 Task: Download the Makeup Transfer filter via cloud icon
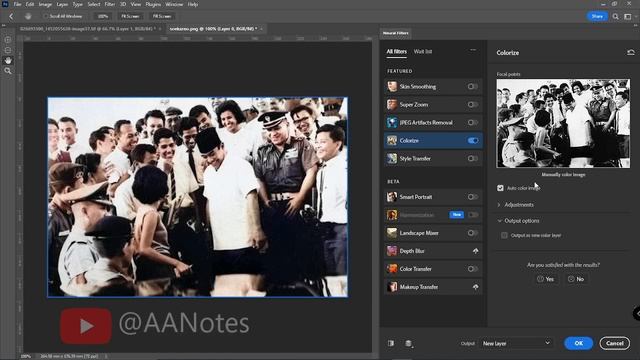tap(476, 287)
